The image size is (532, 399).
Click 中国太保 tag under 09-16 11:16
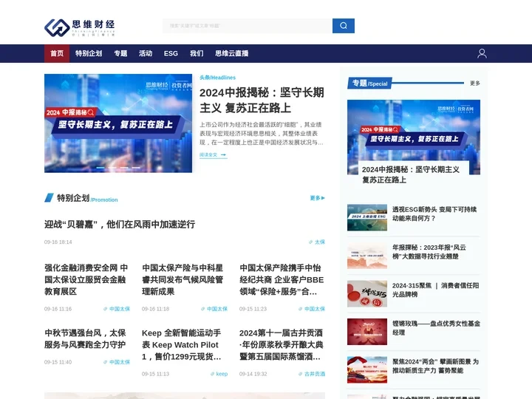coord(117,309)
